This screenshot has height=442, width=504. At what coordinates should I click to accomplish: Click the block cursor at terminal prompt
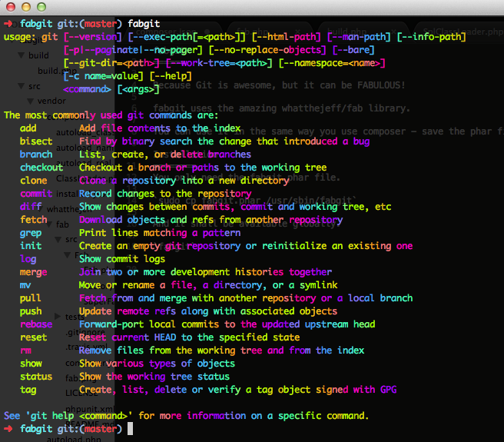click(130, 429)
